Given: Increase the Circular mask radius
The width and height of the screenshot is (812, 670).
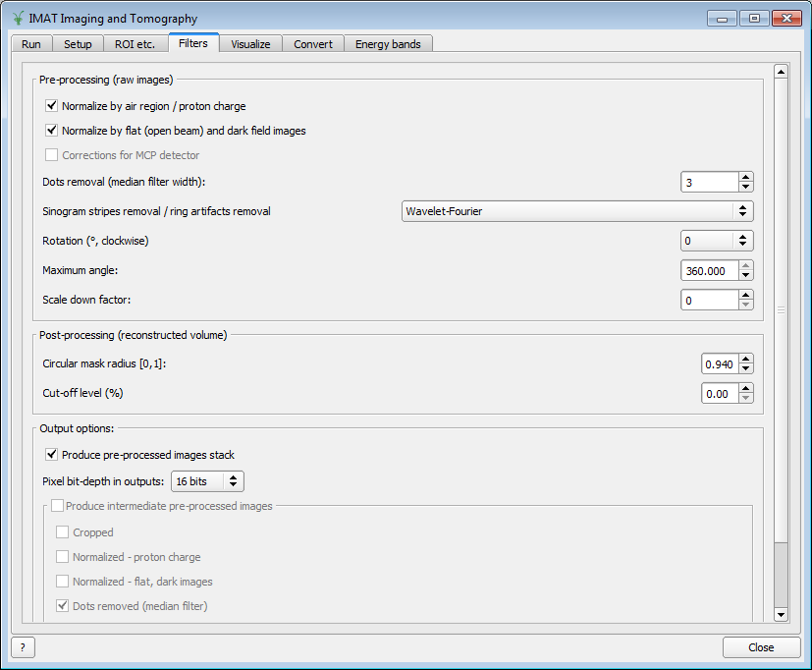Looking at the screenshot, I should click(x=745, y=359).
